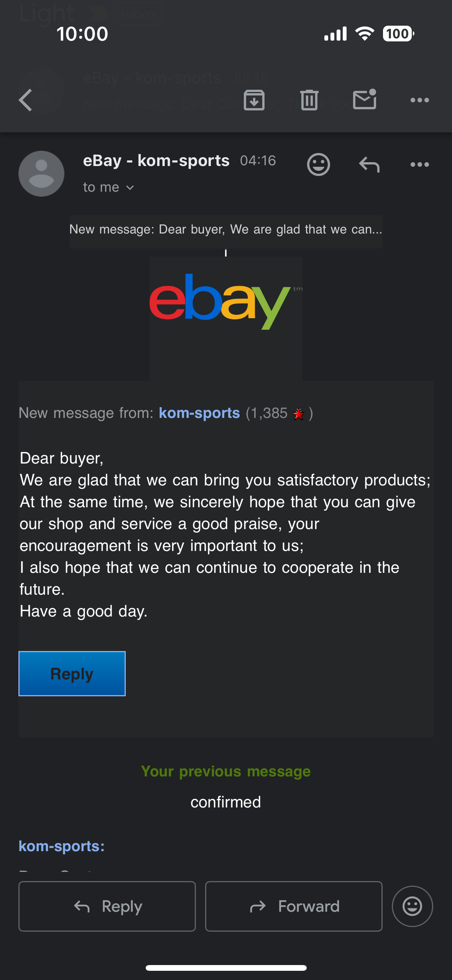
Task: Open the emoji reaction button at the bottom
Action: (x=413, y=906)
